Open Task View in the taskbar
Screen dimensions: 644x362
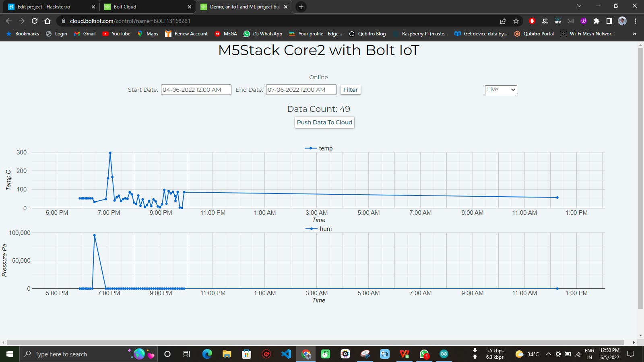[x=187, y=354]
